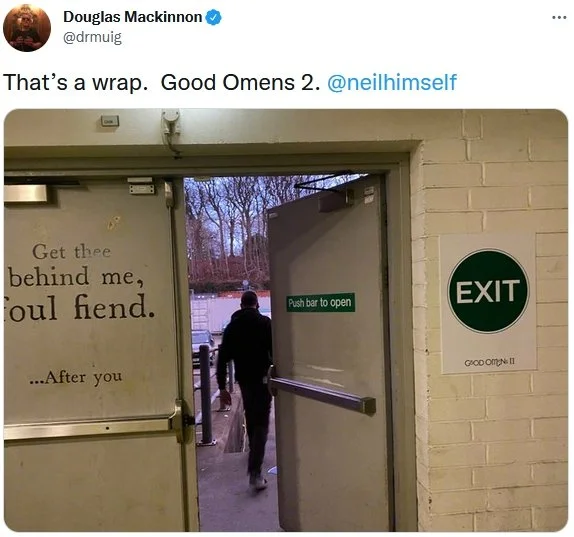Screen dimensions: 574x537
Task: Click the bollard post outside the doorway
Action: coord(206,395)
